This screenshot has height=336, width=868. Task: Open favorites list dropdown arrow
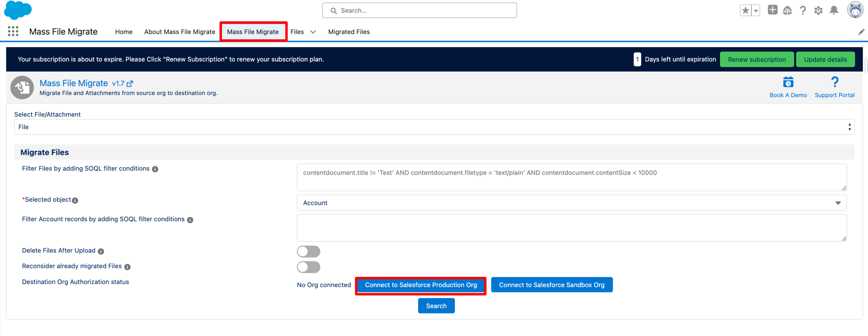[756, 10]
